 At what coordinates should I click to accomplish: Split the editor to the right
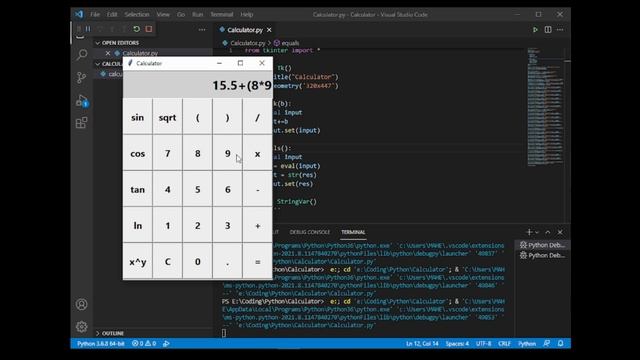[548, 30]
